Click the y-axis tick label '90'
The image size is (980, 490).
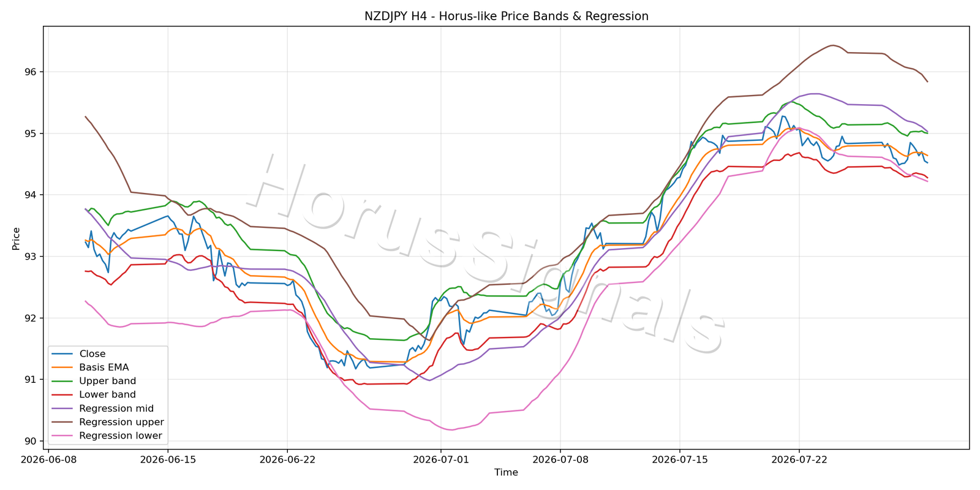tap(31, 441)
